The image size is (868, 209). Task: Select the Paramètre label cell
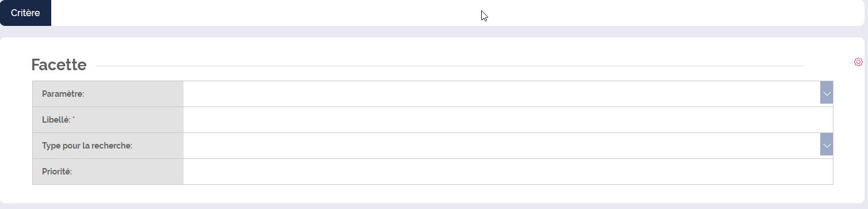point(108,94)
